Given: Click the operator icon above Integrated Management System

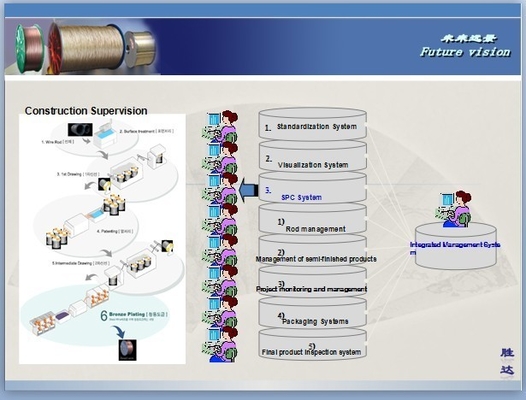Looking at the screenshot, I should tap(454, 209).
